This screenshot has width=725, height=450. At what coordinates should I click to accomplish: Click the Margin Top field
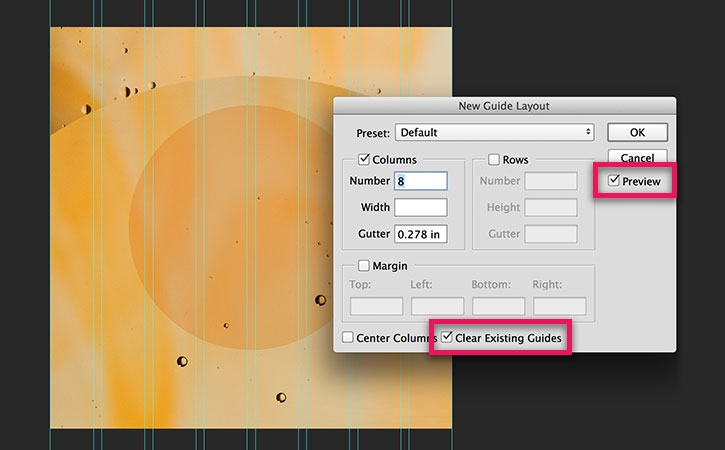(376, 306)
